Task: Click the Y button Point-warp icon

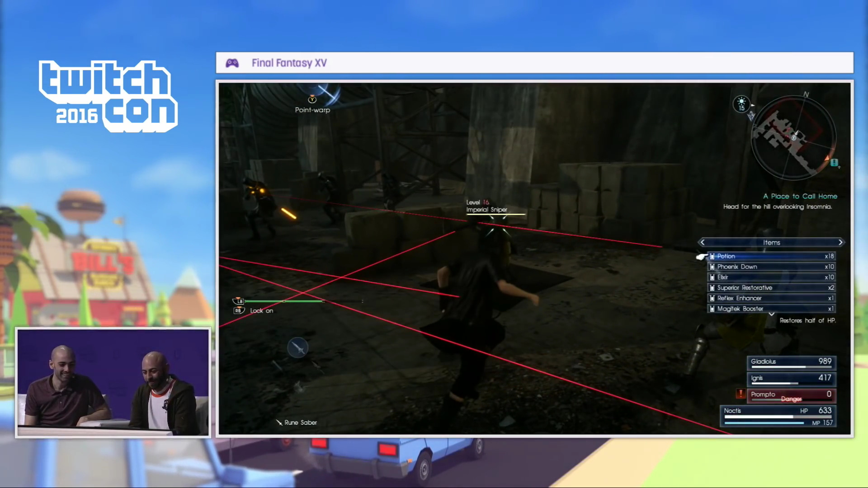Action: 312,99
